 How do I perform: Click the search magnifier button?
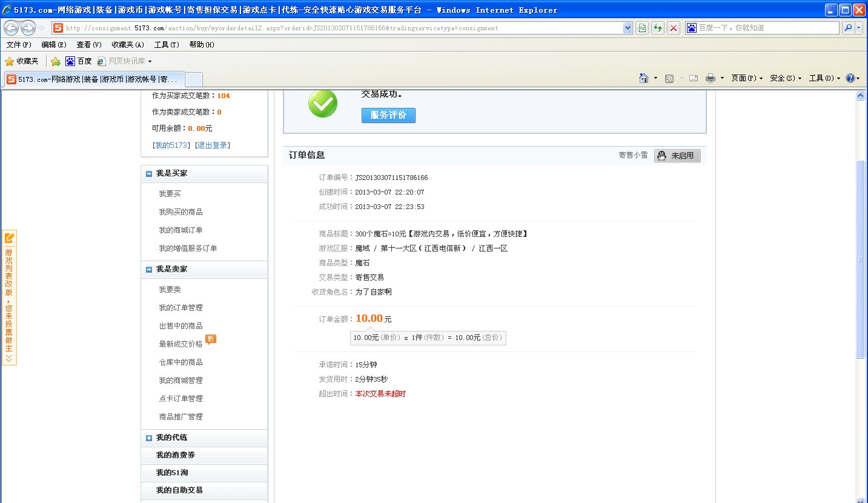click(847, 28)
